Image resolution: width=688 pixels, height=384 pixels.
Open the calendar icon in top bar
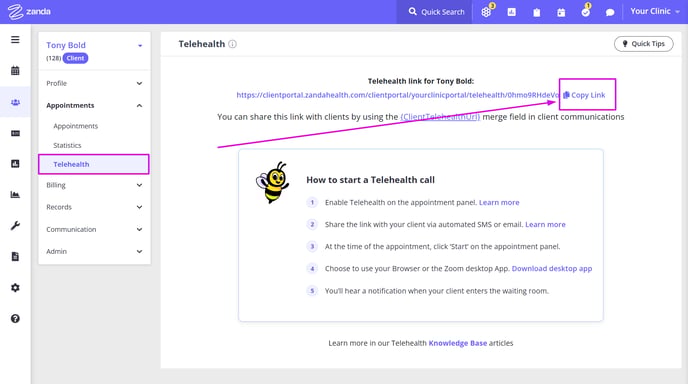click(561, 12)
